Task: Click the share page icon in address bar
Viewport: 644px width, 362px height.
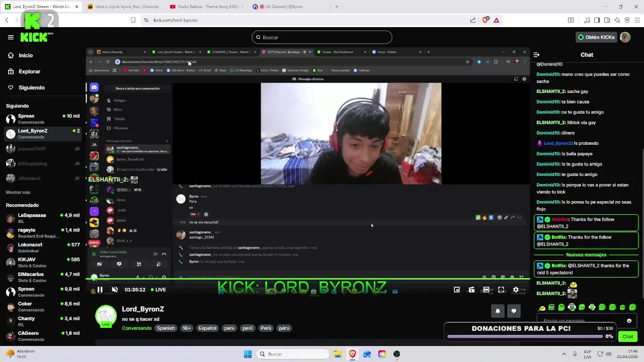Action: coord(473,20)
